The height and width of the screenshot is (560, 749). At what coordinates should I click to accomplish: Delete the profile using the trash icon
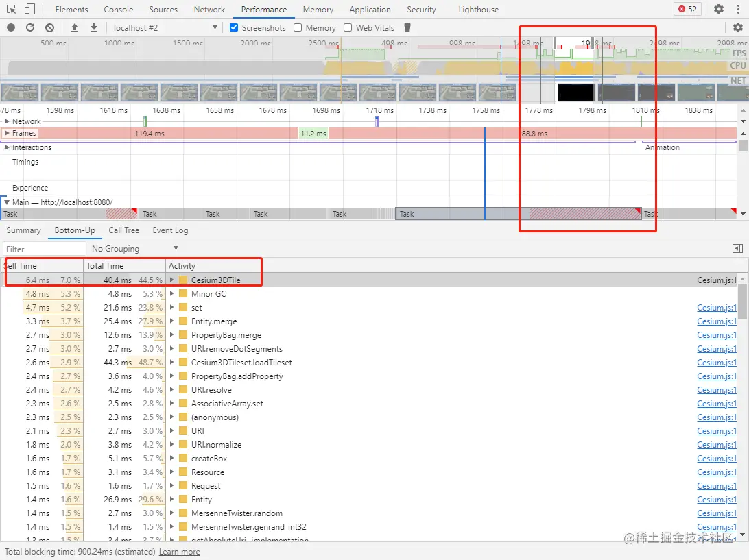(x=407, y=27)
